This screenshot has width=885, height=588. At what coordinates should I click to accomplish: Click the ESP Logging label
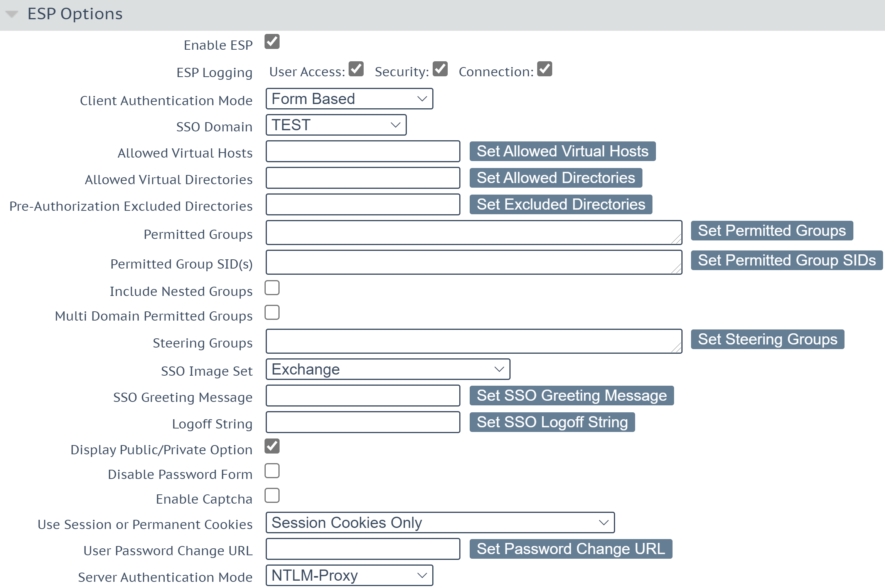pos(214,73)
